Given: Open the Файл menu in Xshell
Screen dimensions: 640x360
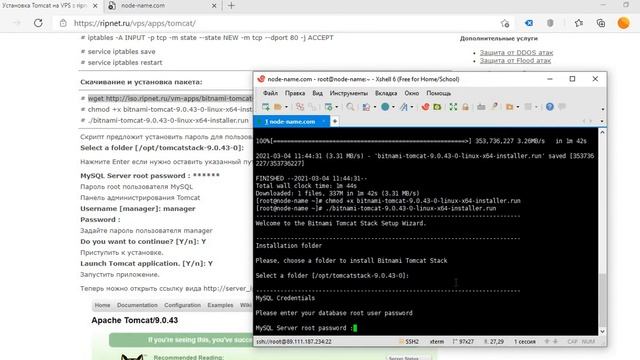Looking at the screenshot, I should pos(270,93).
